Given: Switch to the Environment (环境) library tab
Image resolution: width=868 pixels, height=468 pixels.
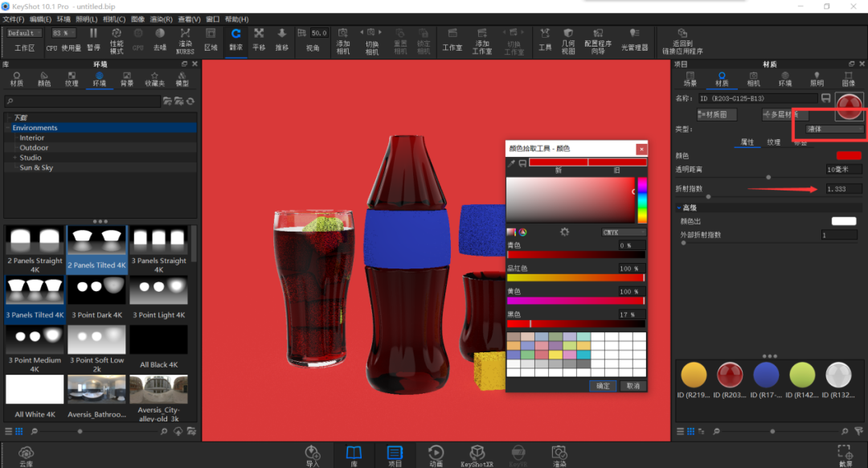Looking at the screenshot, I should [99, 79].
